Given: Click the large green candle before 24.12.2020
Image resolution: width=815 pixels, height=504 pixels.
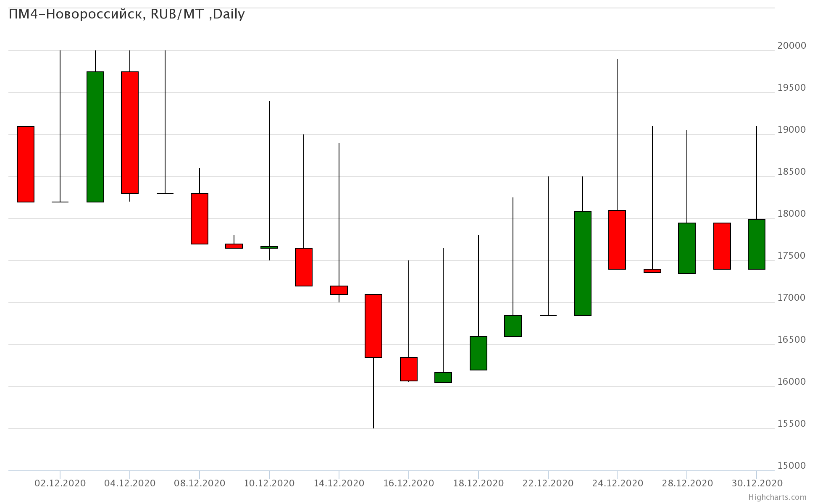Looking at the screenshot, I should 583,263.
